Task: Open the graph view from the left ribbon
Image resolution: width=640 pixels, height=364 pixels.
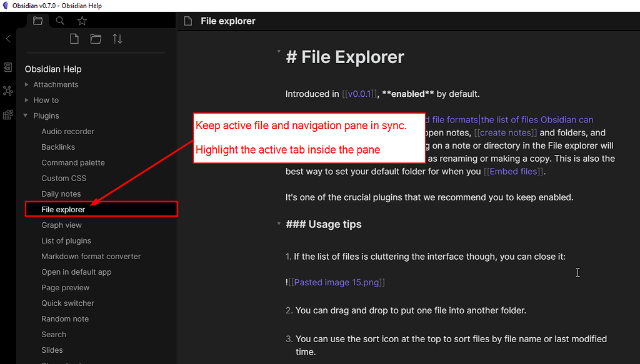Action: click(x=7, y=91)
